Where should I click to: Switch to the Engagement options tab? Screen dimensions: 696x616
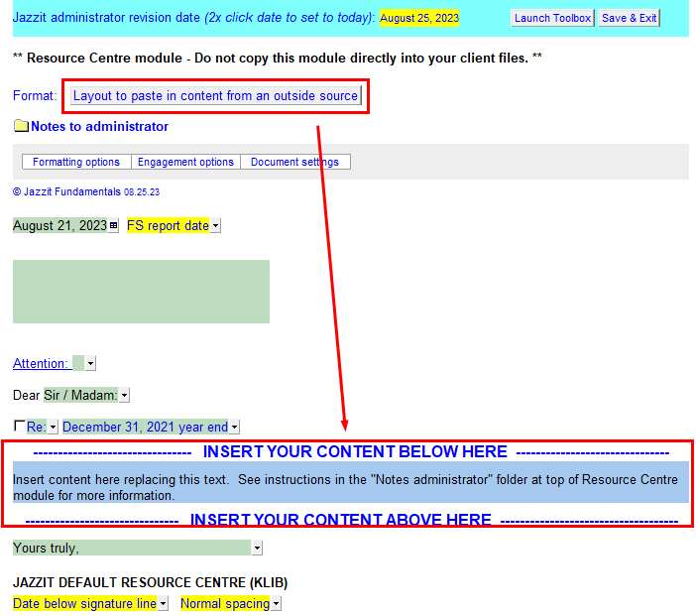[185, 163]
